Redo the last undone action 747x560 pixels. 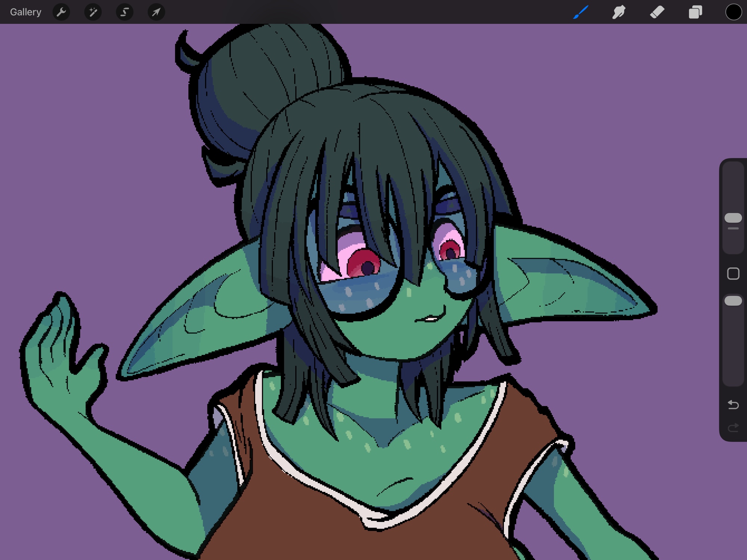pos(733,427)
